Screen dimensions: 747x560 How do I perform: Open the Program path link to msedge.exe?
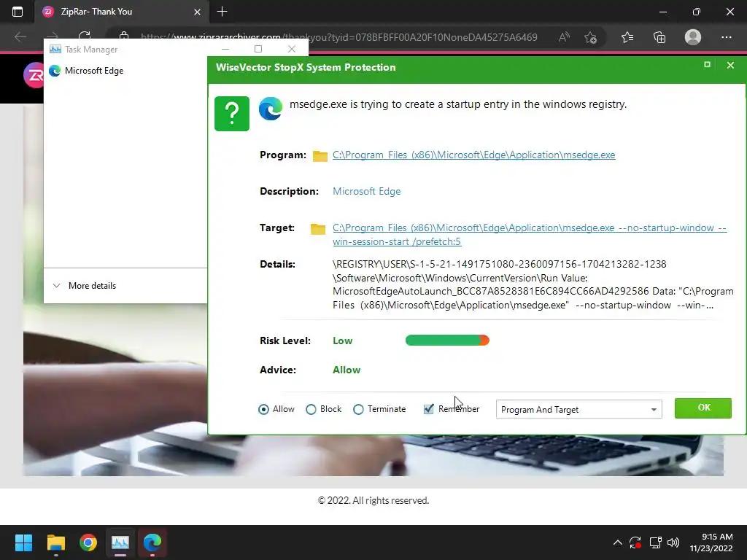coord(473,155)
